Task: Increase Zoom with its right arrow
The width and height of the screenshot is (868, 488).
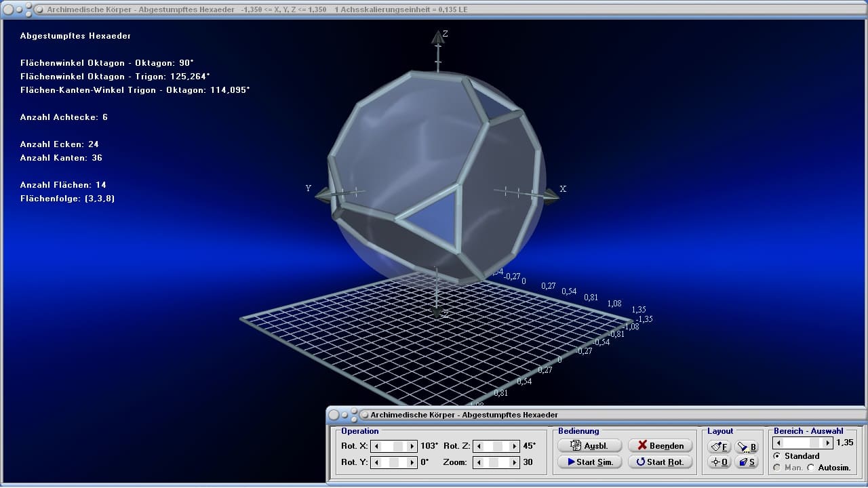Action: click(514, 462)
